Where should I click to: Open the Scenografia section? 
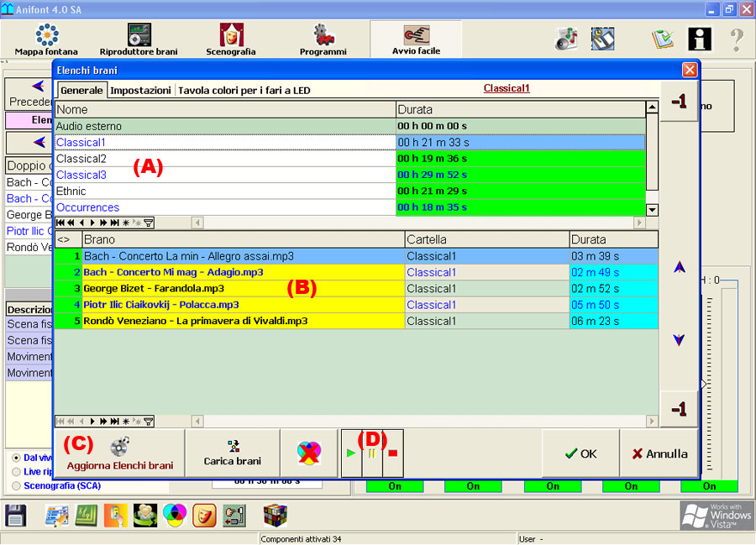(231, 40)
